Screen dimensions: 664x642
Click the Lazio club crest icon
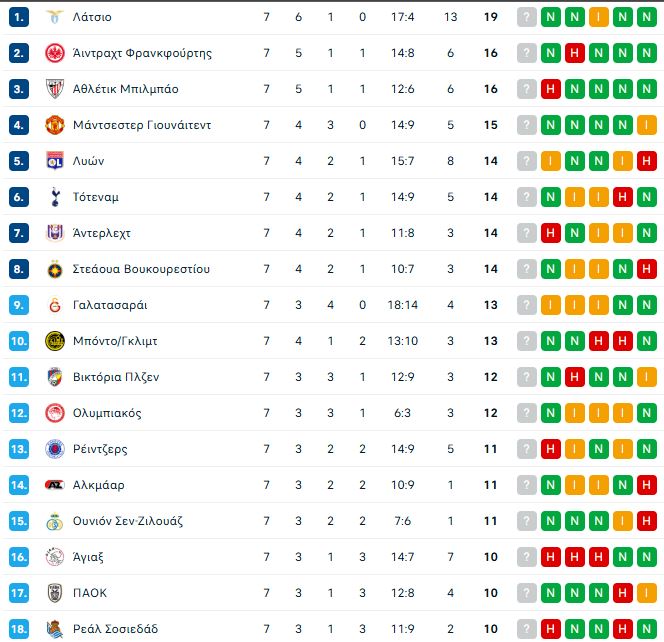point(55,17)
